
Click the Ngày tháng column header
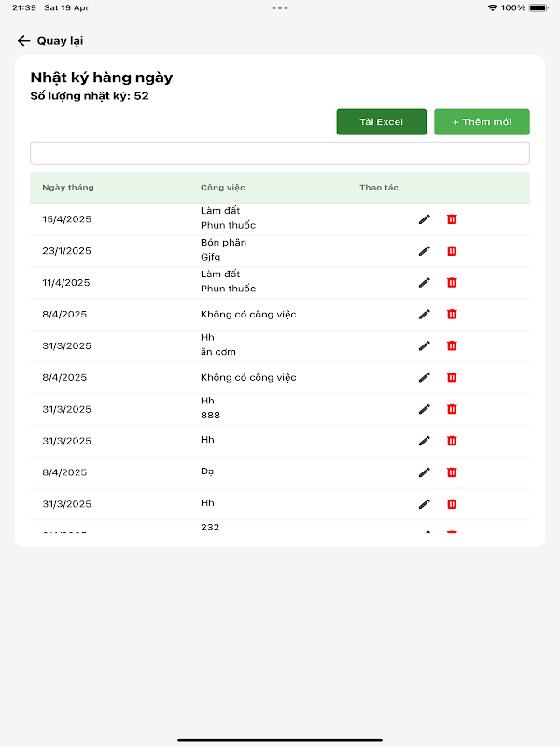[x=68, y=188]
